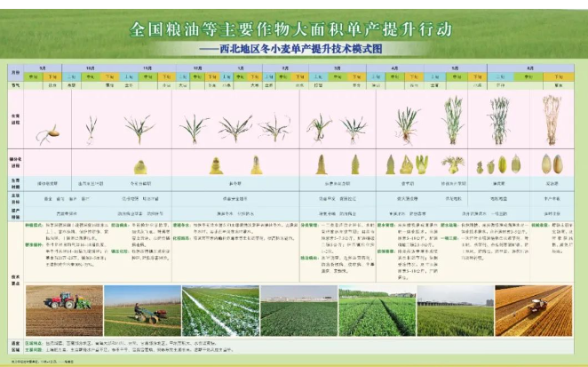
Task: Click the small seedling illustration under 10月
Action: pyautogui.click(x=91, y=130)
